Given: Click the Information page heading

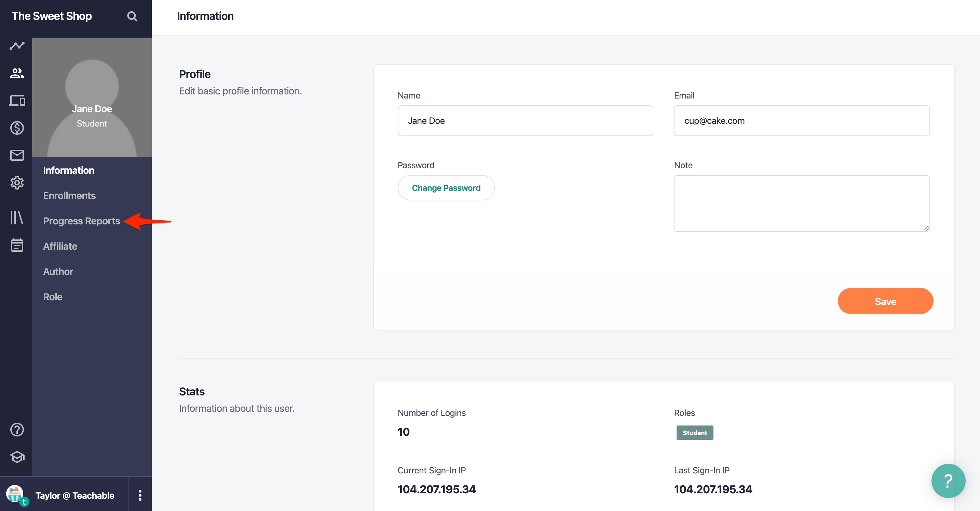Looking at the screenshot, I should click(x=205, y=16).
